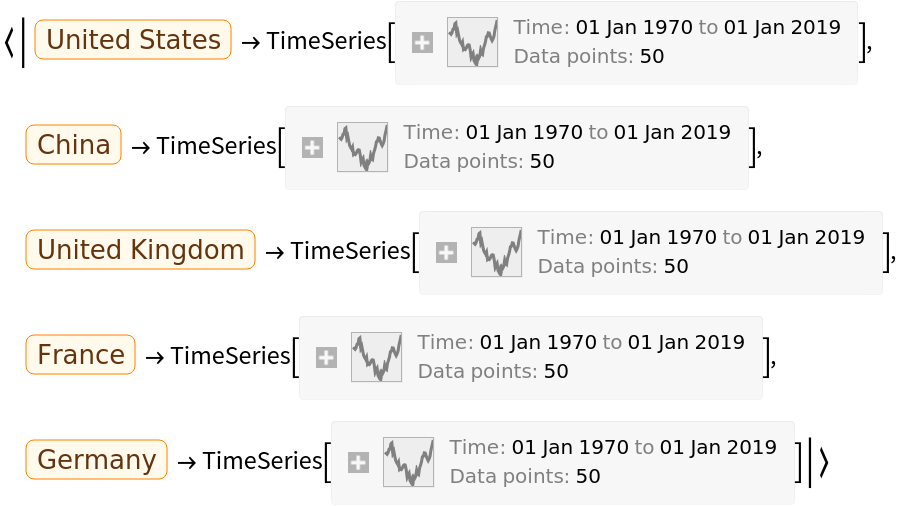Select the United States entity label
The width and height of the screenshot is (898, 506).
tap(133, 40)
